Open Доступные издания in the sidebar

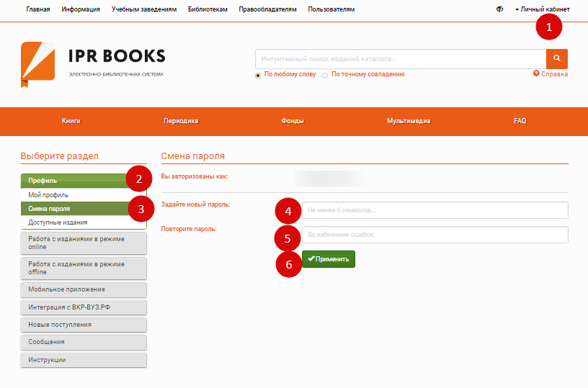pyautogui.click(x=58, y=222)
